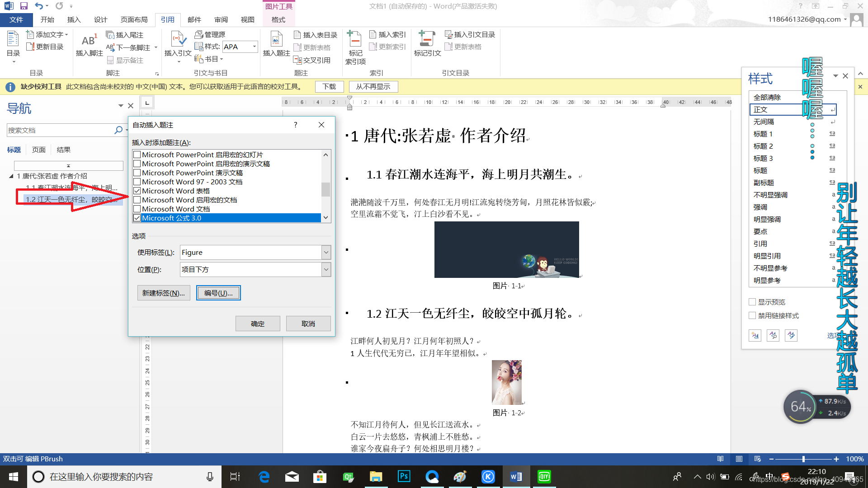This screenshot has width=868, height=488.
Task: Open the 使用标签 Figure dropdown
Action: (326, 252)
